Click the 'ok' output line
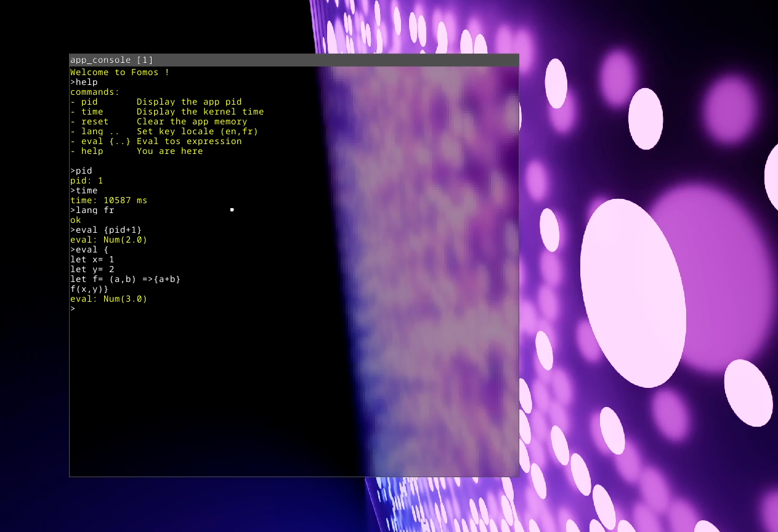 click(76, 220)
